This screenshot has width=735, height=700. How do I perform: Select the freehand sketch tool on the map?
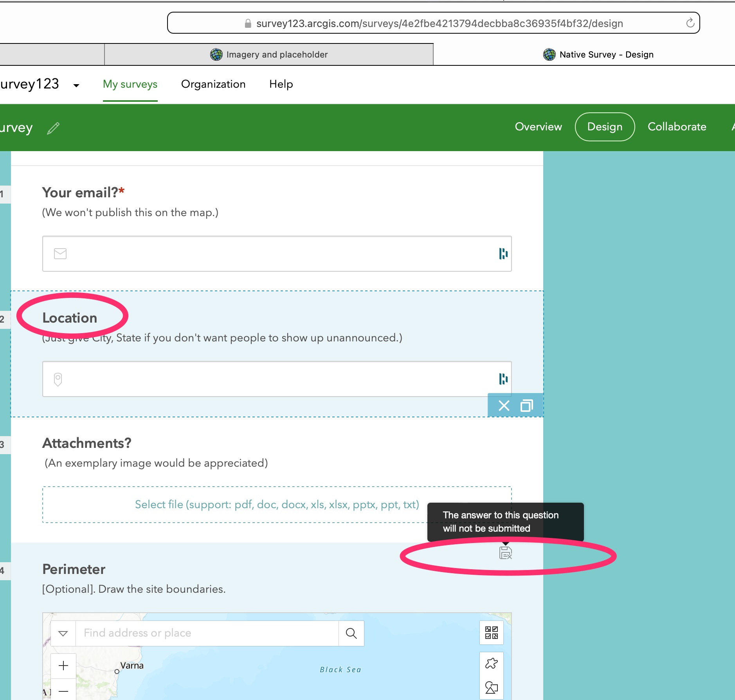pos(491,664)
